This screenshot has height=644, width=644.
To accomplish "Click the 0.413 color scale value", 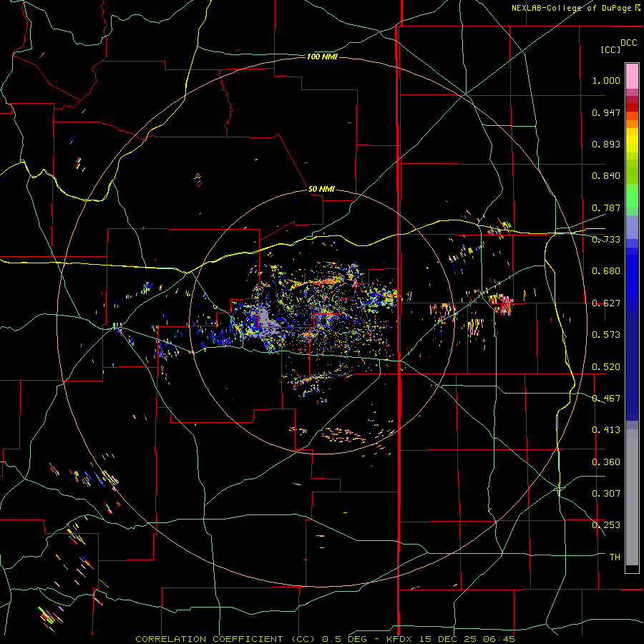I will [606, 430].
